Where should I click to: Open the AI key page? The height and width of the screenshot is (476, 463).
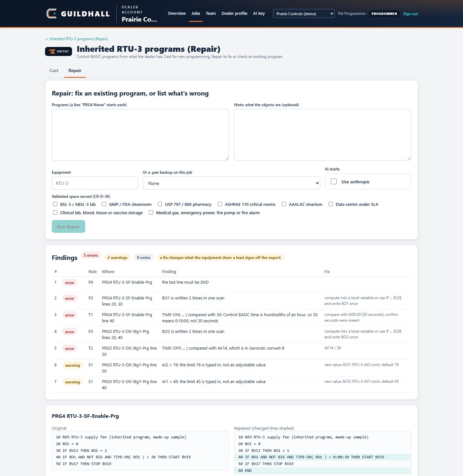(x=259, y=14)
